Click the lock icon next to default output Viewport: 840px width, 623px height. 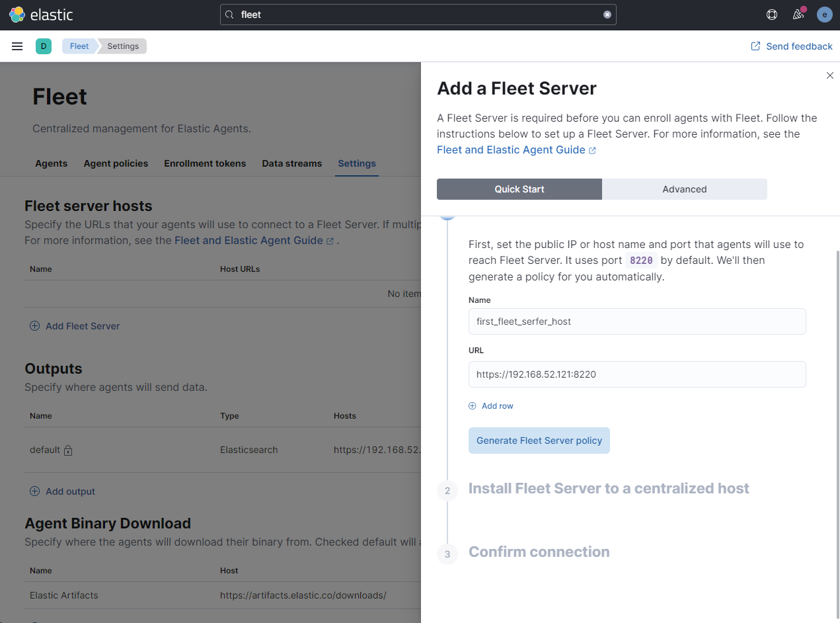67,450
